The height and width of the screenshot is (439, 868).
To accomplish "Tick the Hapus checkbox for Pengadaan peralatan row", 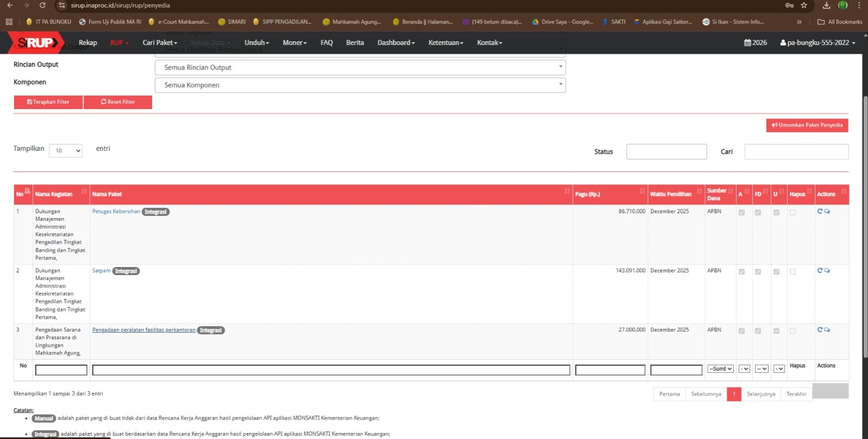I will pos(793,330).
